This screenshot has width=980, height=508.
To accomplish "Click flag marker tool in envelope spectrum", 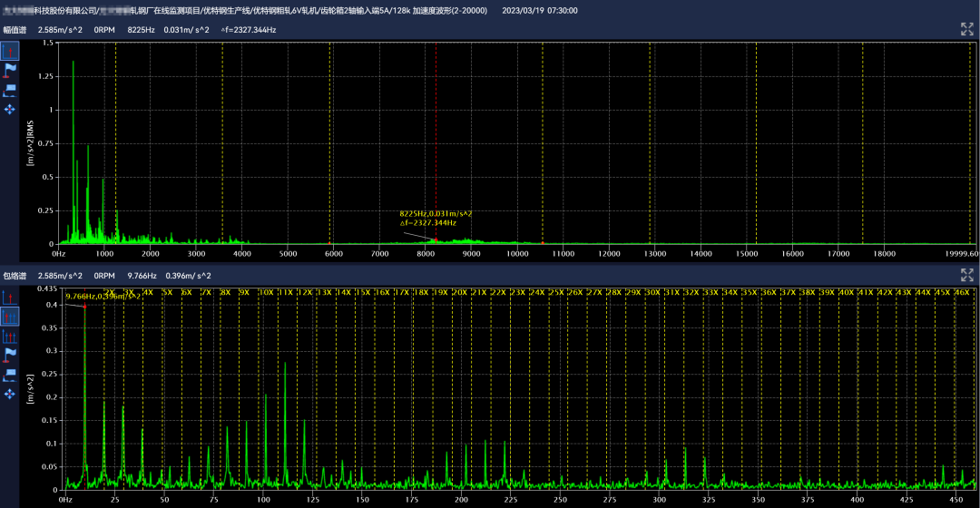I will [x=10, y=354].
